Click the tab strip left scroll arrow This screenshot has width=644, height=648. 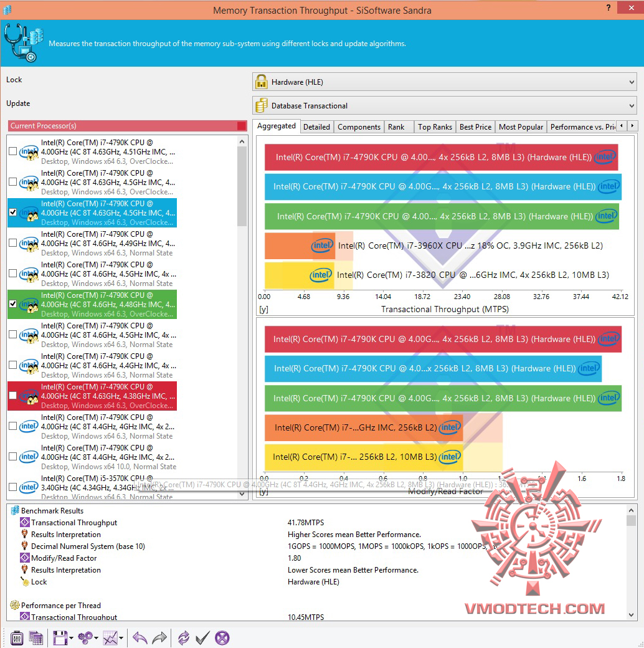(x=622, y=126)
